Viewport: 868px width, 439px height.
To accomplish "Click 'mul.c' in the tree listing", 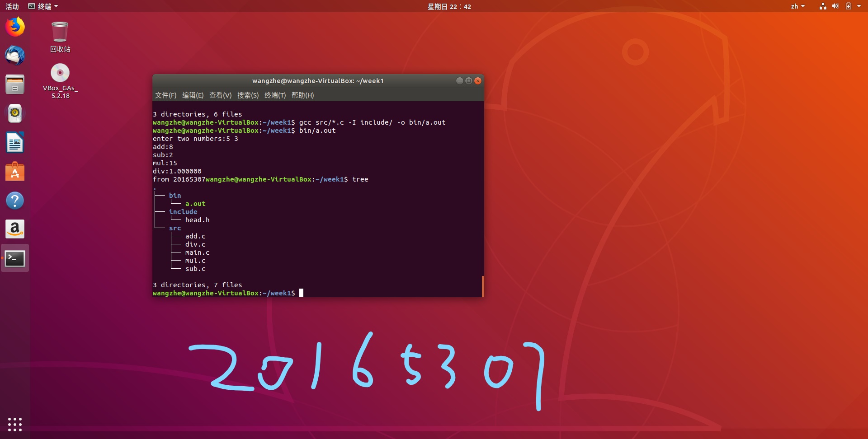I will pos(195,261).
